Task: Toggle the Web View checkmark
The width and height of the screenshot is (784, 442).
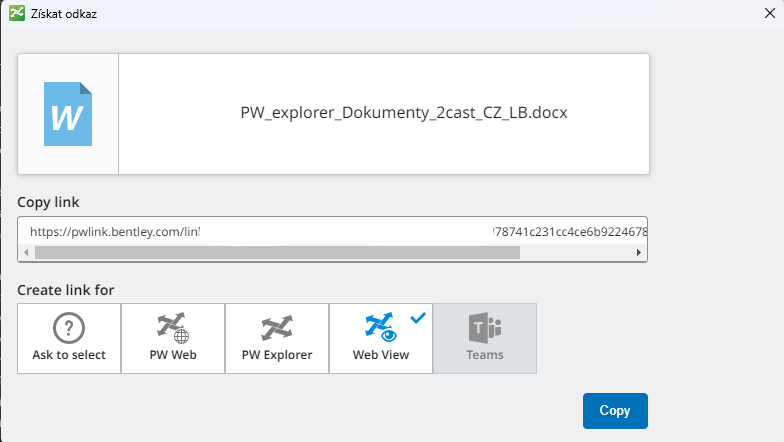Action: pos(418,316)
